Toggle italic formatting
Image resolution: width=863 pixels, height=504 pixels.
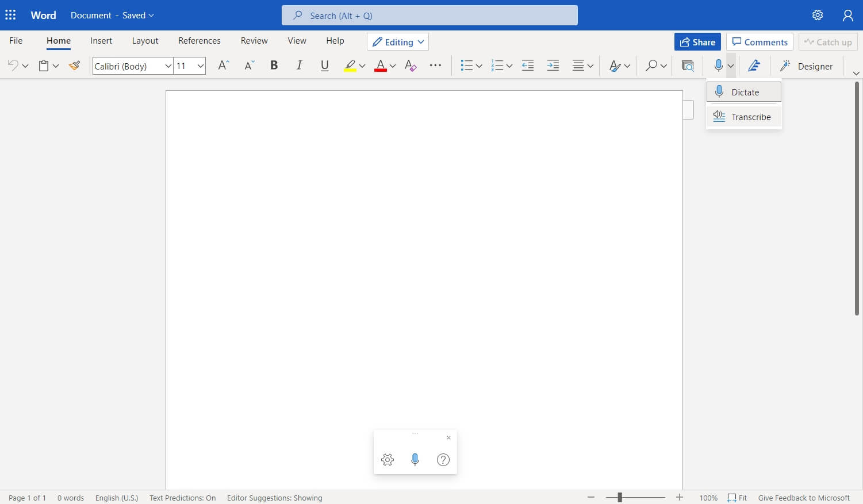[299, 66]
